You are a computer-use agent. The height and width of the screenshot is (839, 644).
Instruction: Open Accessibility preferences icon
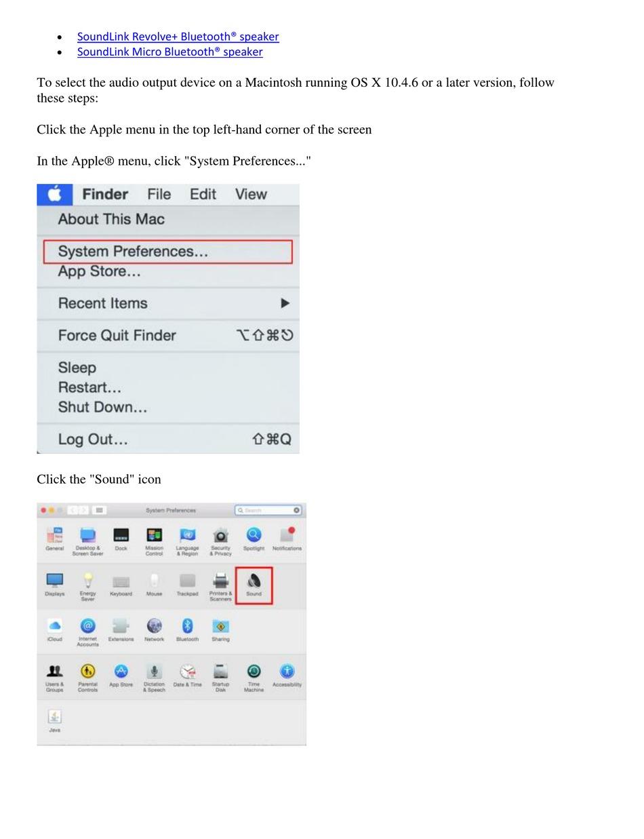click(x=287, y=676)
